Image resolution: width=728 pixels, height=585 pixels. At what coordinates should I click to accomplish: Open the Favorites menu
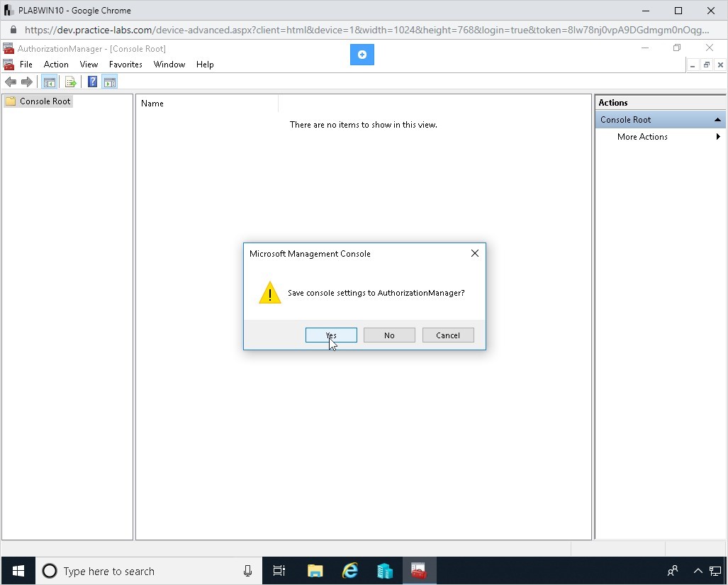click(x=125, y=65)
